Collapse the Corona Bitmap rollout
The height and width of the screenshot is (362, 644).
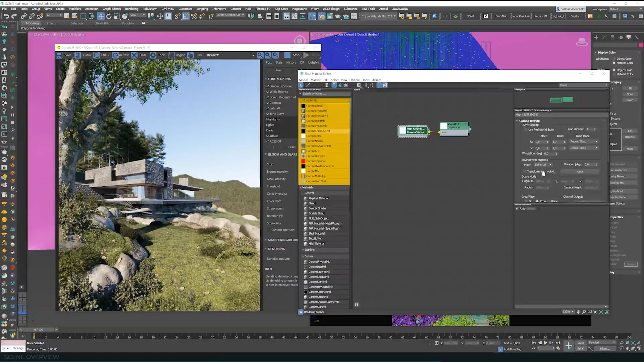point(517,121)
